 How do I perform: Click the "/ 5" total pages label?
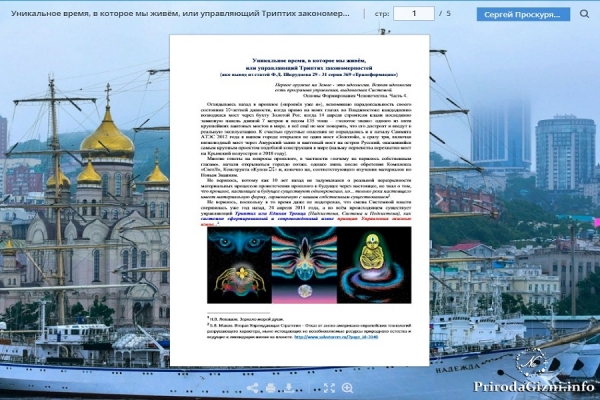pos(445,13)
